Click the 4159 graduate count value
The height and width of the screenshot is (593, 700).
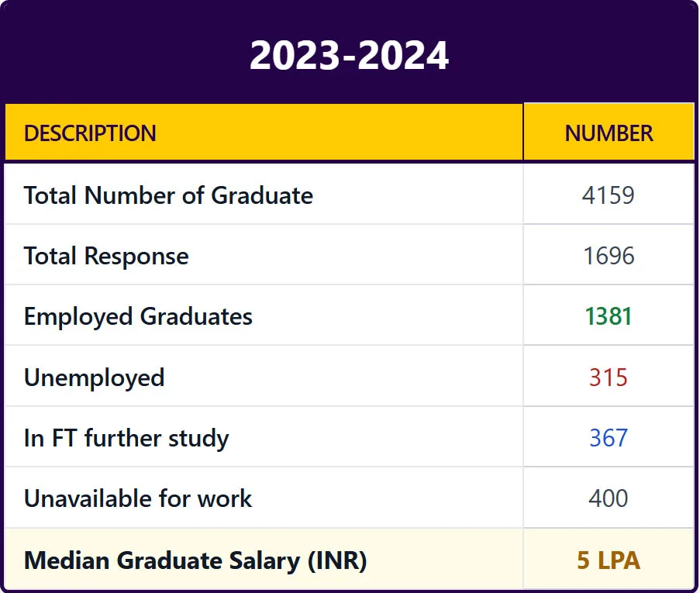tap(609, 195)
